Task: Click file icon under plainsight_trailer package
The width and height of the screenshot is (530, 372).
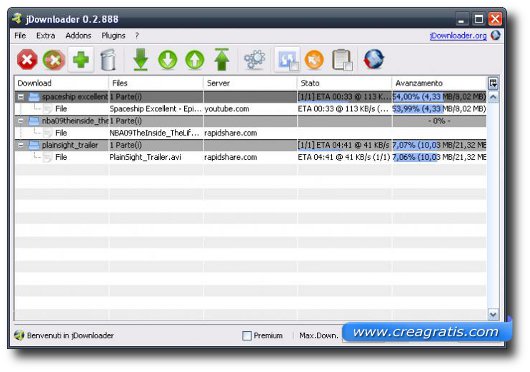Action: tap(48, 157)
